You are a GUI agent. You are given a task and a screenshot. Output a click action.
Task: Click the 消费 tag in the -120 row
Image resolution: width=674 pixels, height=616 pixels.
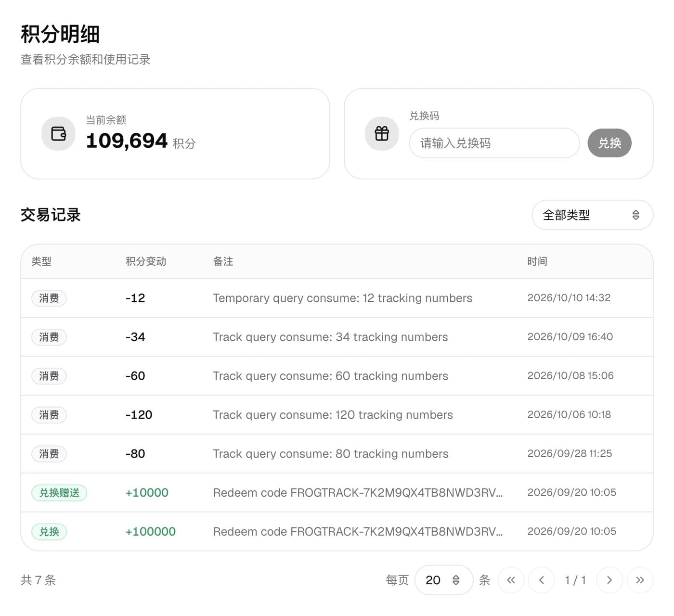coord(49,415)
